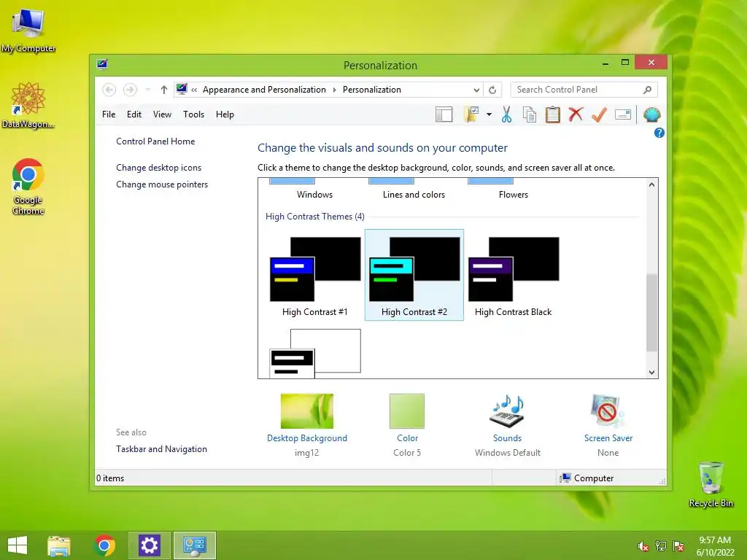The image size is (747, 560).
Task: Click the clipboard Paste toolbar icon
Action: pyautogui.click(x=553, y=114)
